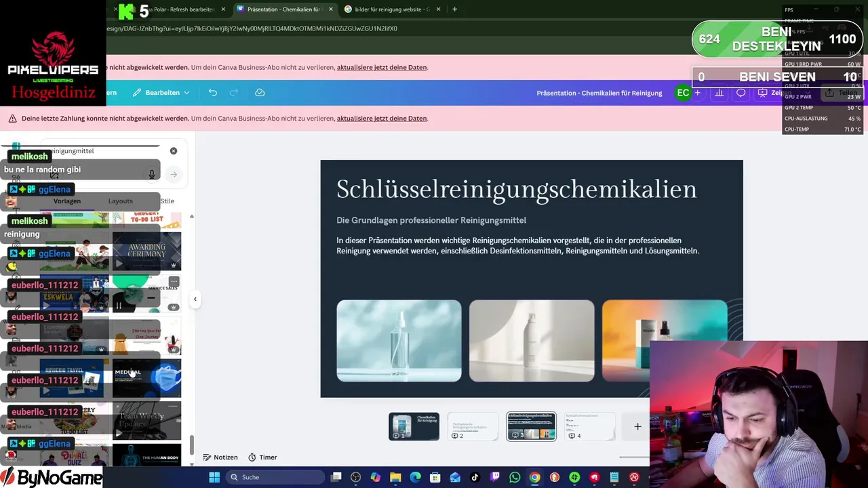Open Microsoft Store from the taskbar

[x=435, y=477]
